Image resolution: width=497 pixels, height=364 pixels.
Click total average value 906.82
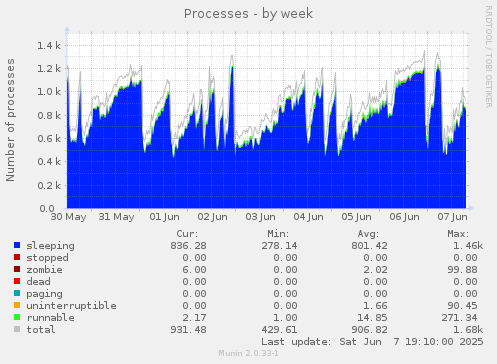[x=369, y=330]
